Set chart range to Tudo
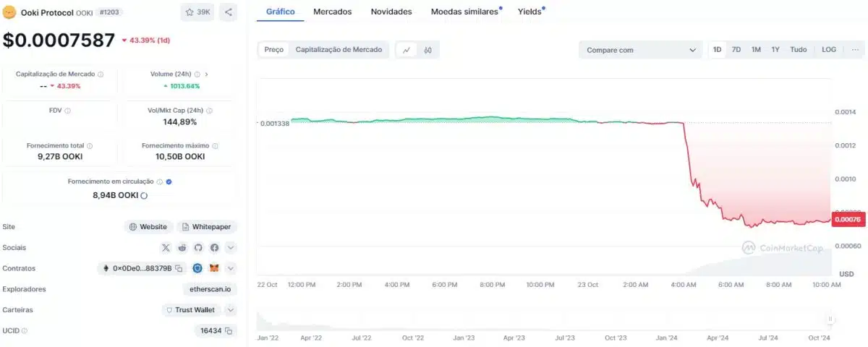868x347 pixels. (799, 50)
